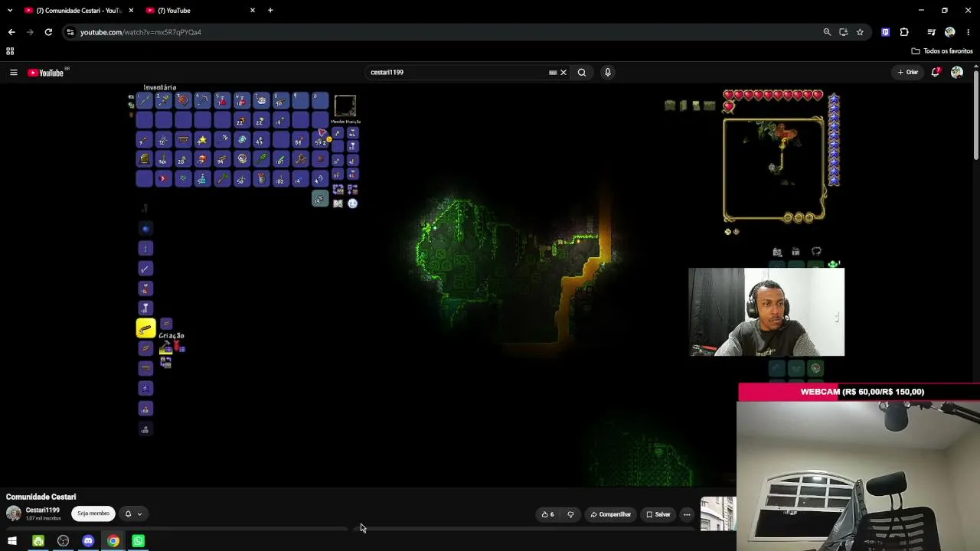Focus the YouTube search input field
The height and width of the screenshot is (551, 980).
click(457, 73)
